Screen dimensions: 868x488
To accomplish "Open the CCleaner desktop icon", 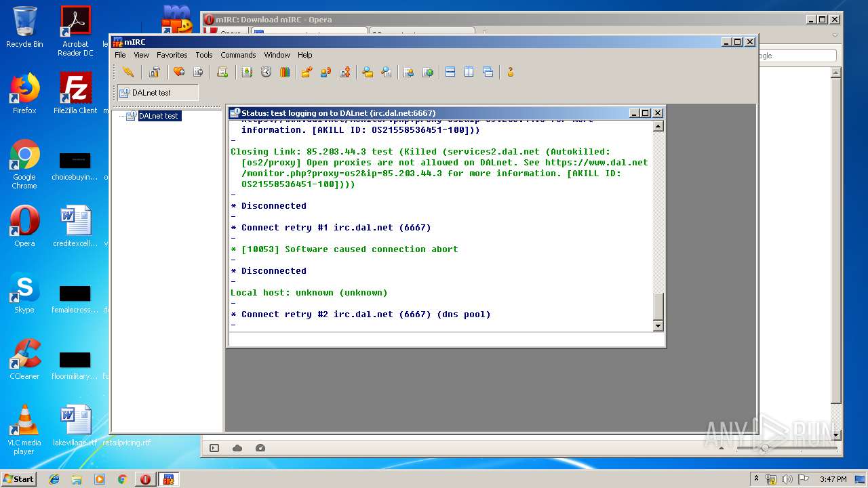I will click(x=24, y=359).
